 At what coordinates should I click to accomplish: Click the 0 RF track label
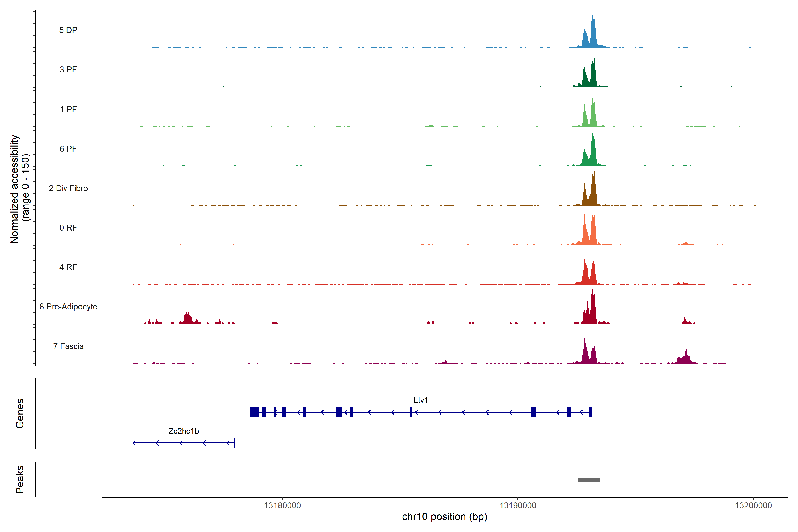[x=68, y=228]
